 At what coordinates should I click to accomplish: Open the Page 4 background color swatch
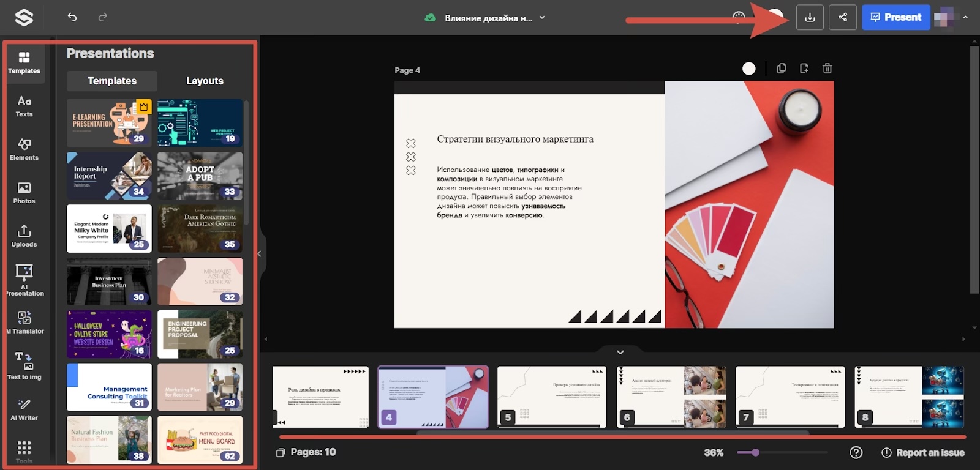(749, 69)
